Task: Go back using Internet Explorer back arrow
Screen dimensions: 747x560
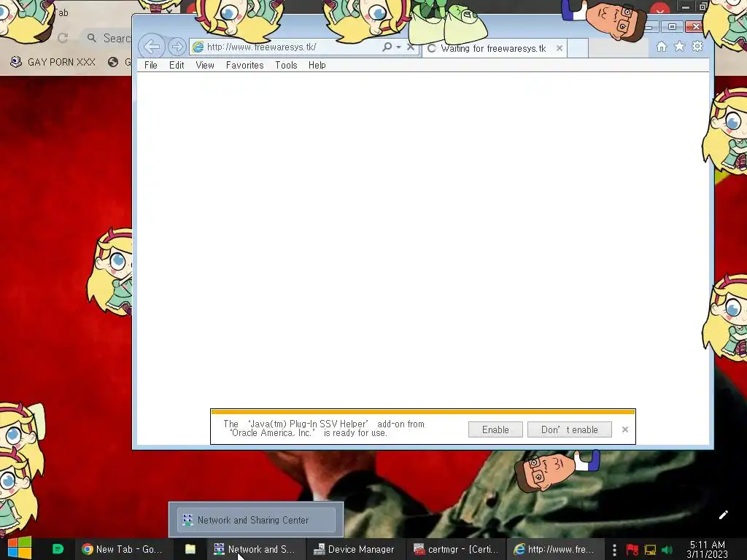Action: pos(152,47)
